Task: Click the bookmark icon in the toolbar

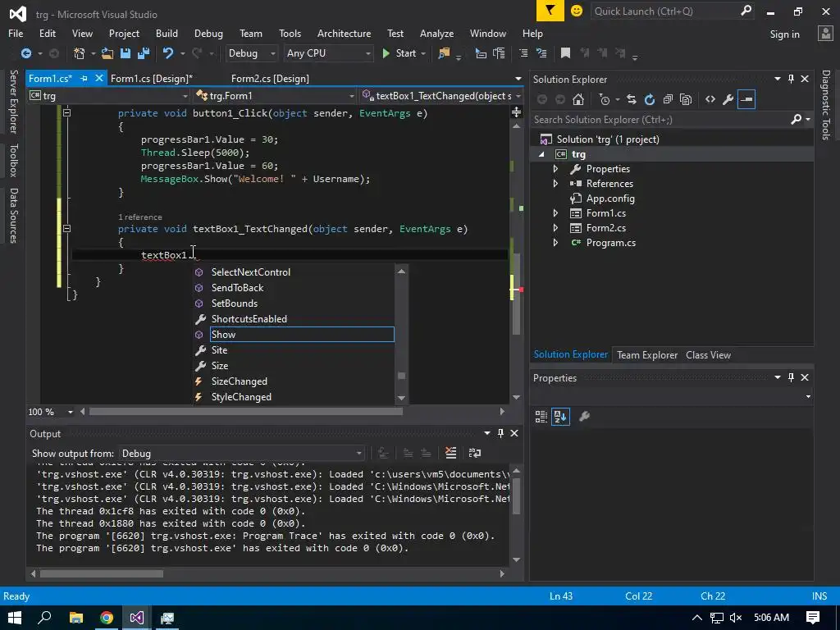Action: click(x=565, y=53)
